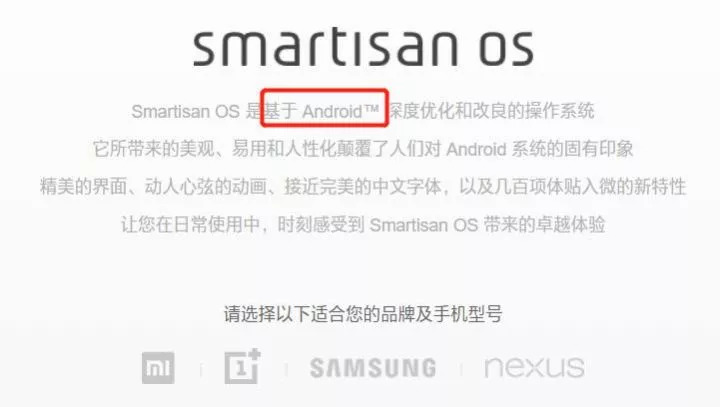The image size is (720, 407).
Task: Click 让您在日常使用中 opening phrase
Action: coord(191,225)
